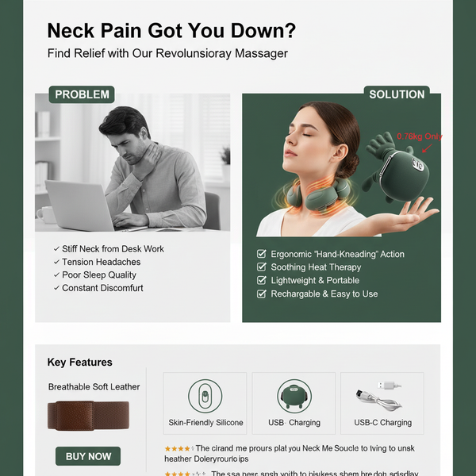Toggle the Rechargable & Easy to Use checkbox
476x476 pixels.
tap(261, 294)
